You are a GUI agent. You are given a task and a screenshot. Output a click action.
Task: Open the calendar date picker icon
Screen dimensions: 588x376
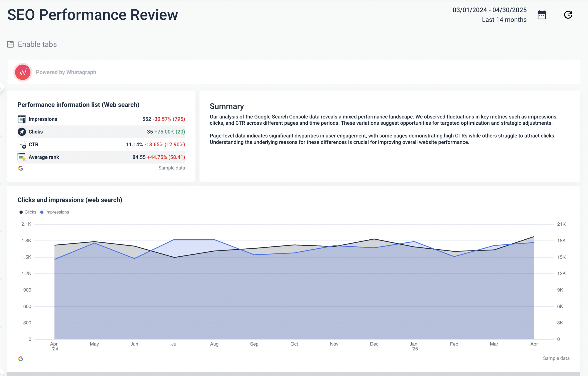pyautogui.click(x=542, y=15)
